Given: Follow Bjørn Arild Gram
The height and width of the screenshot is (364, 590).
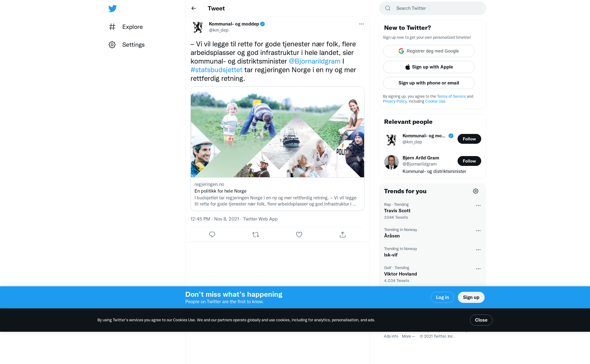Looking at the screenshot, I should click(469, 161).
